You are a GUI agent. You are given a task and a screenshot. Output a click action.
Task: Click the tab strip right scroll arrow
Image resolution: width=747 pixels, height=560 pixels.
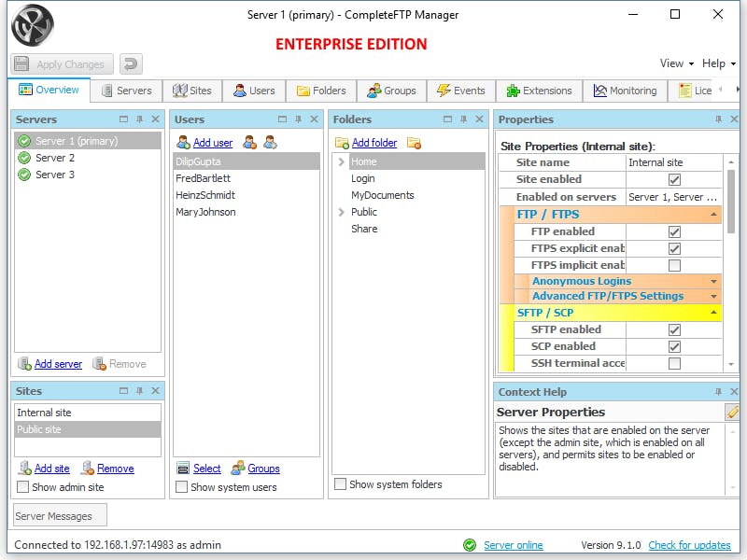(737, 90)
